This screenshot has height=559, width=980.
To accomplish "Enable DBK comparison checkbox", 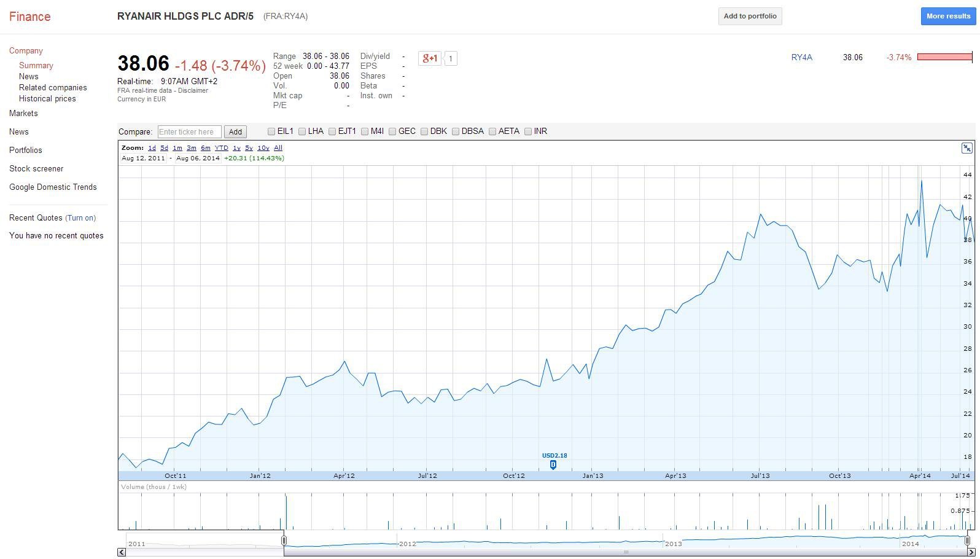I will click(424, 131).
